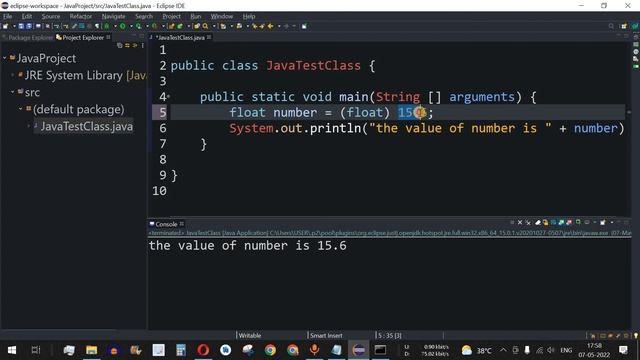The image size is (640, 360).
Task: Open Windows Start menu
Action: (12, 350)
